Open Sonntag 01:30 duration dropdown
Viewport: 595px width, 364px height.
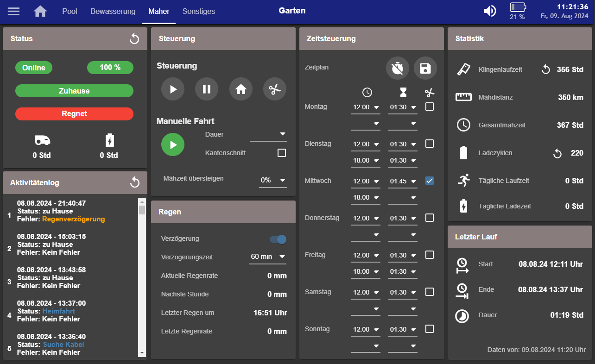(403, 330)
